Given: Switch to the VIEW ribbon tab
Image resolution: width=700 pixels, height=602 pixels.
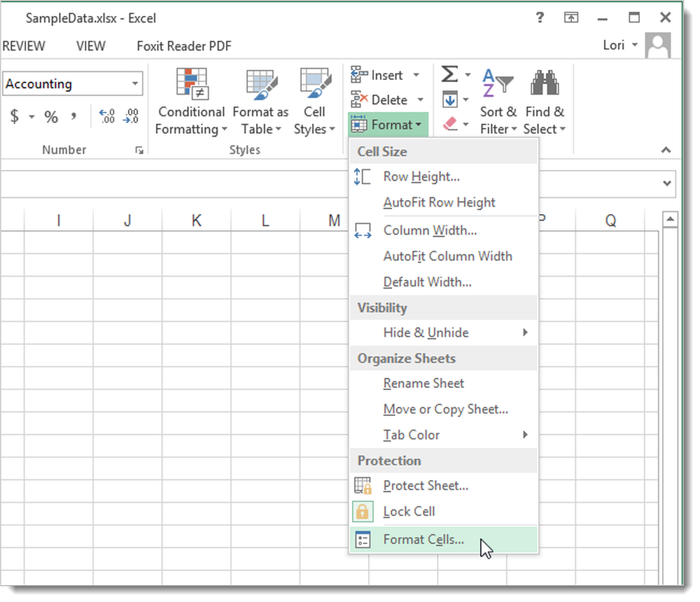Looking at the screenshot, I should tap(90, 46).
